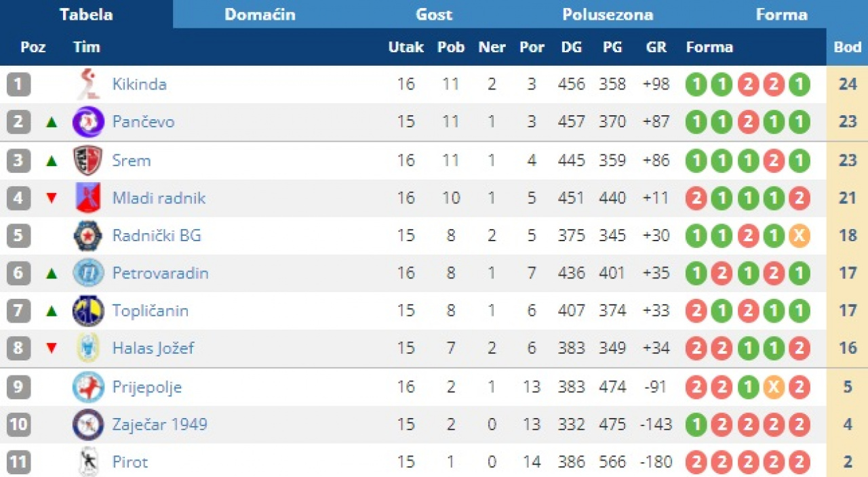Image resolution: width=868 pixels, height=477 pixels.
Task: Click the Prijepolje club logo
Action: (88, 388)
